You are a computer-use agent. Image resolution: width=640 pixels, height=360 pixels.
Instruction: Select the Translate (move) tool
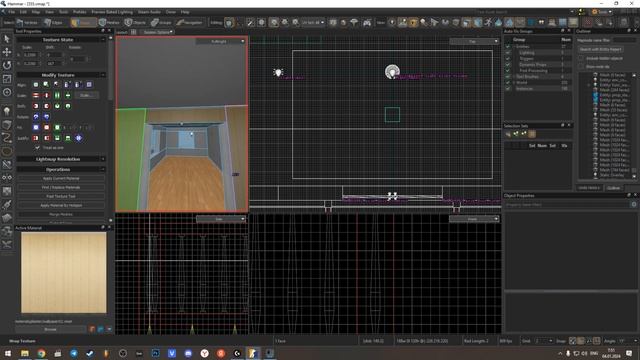point(7,52)
